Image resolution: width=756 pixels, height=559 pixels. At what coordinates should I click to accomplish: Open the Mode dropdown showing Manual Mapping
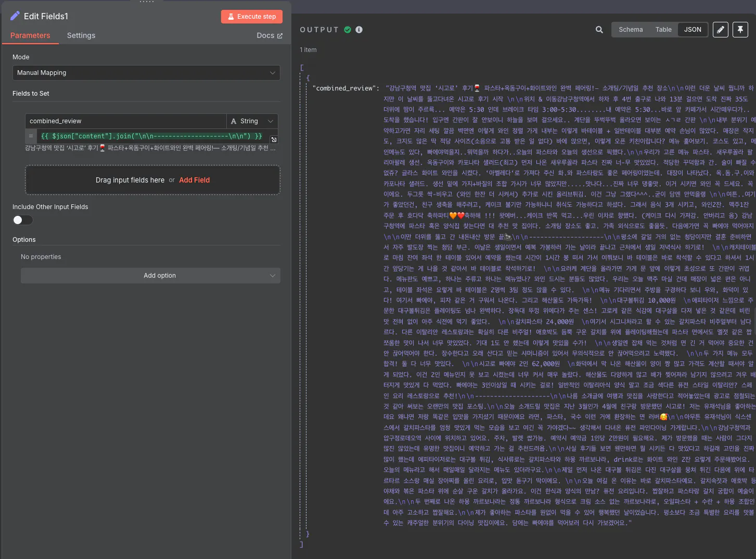click(146, 73)
